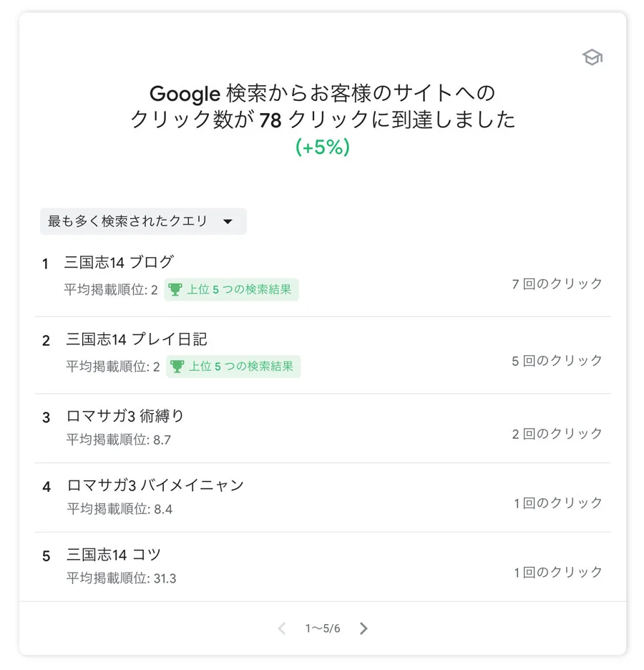Image resolution: width=644 pixels, height=670 pixels.
Task: Open the ロマサガ3 バイメイニャン query
Action: tap(155, 485)
